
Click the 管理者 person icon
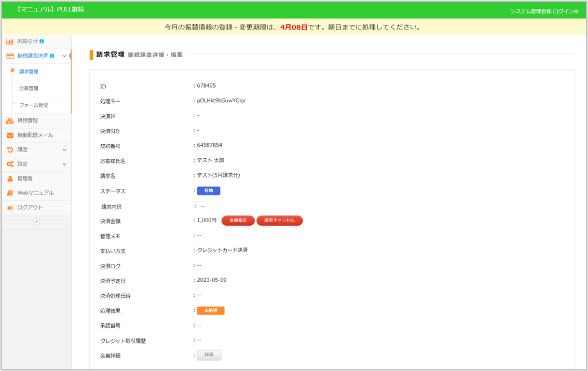point(10,178)
